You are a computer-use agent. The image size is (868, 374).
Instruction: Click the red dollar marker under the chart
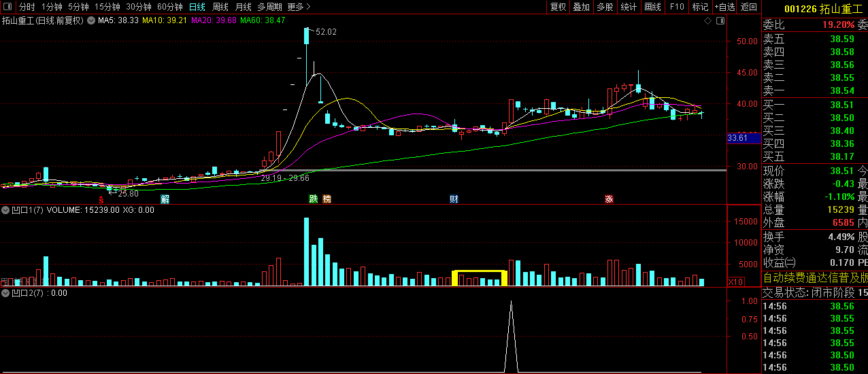coord(101,200)
